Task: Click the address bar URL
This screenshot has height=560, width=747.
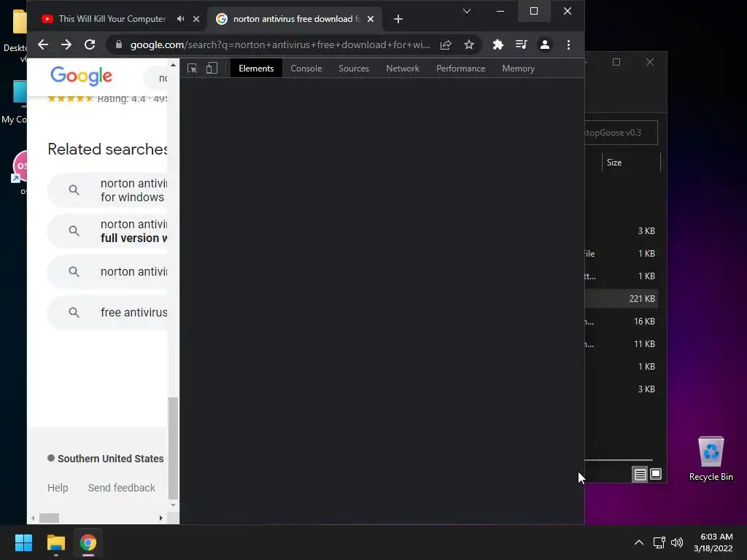Action: click(x=280, y=44)
